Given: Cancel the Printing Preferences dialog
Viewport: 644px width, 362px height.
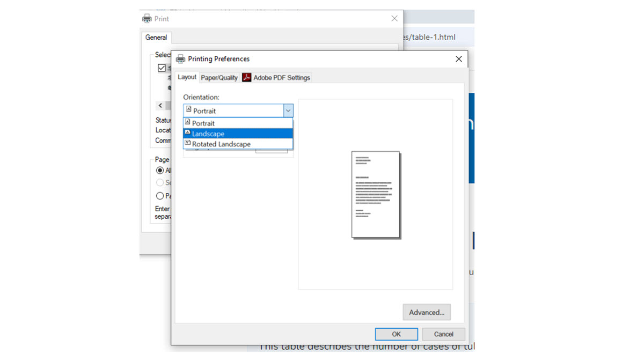Looking at the screenshot, I should coord(443,334).
